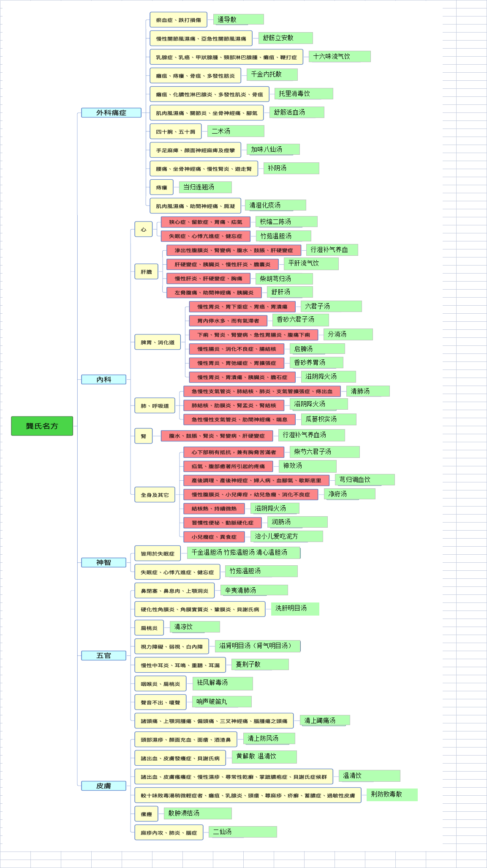Select the 麻疹內攻、肺炎、腦症 node
The image size is (487, 868).
click(x=169, y=832)
